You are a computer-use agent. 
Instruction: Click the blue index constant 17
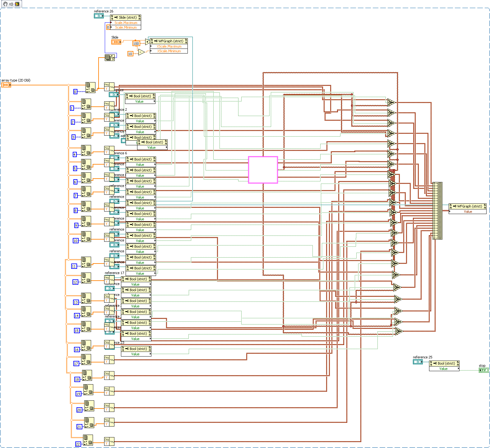coord(76,364)
